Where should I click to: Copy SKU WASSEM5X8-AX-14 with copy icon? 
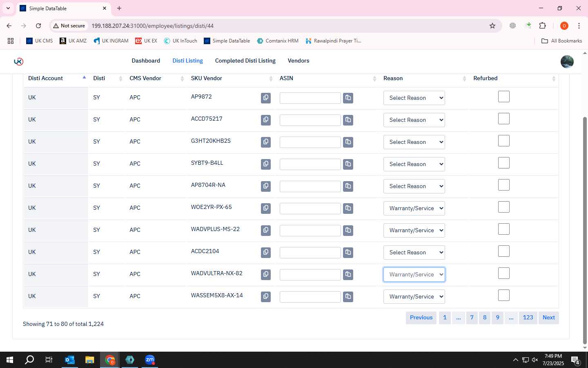tap(266, 296)
